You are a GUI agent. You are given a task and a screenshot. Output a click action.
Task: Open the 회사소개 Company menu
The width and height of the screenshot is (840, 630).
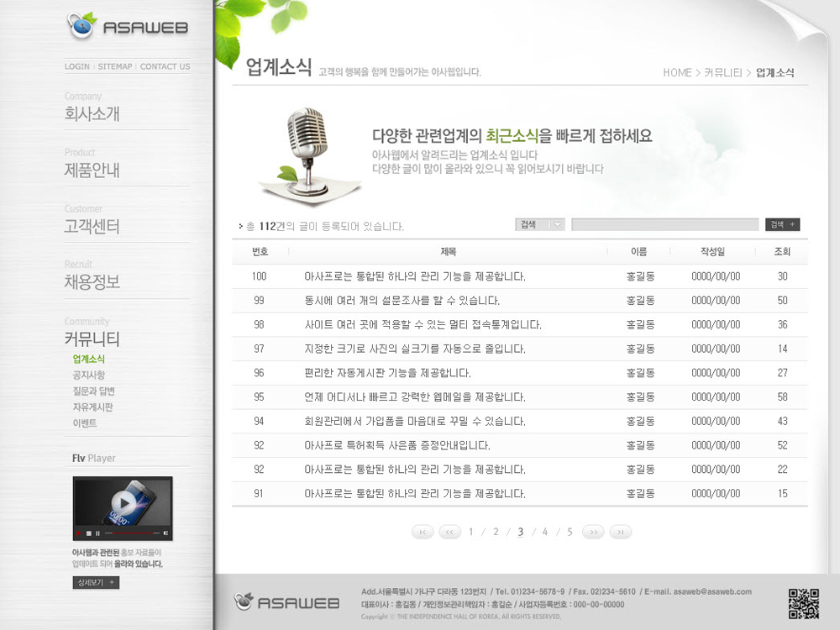92,114
